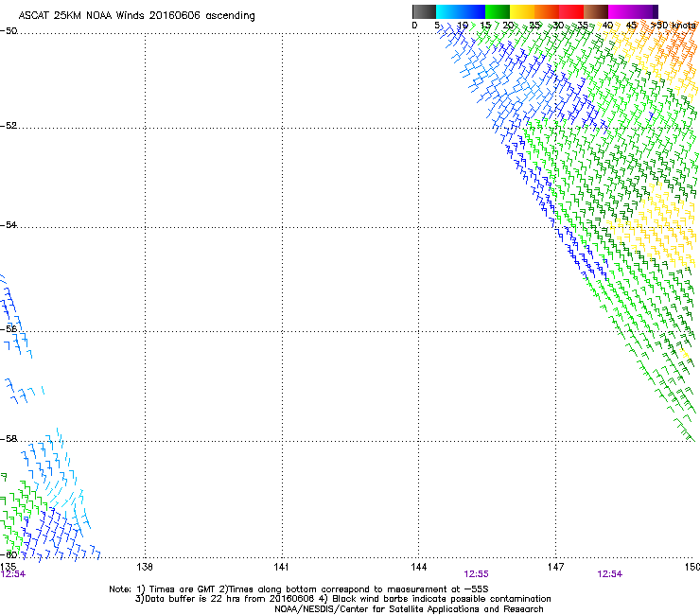
Task: Click the 138 longitude axis label
Action: (x=145, y=567)
